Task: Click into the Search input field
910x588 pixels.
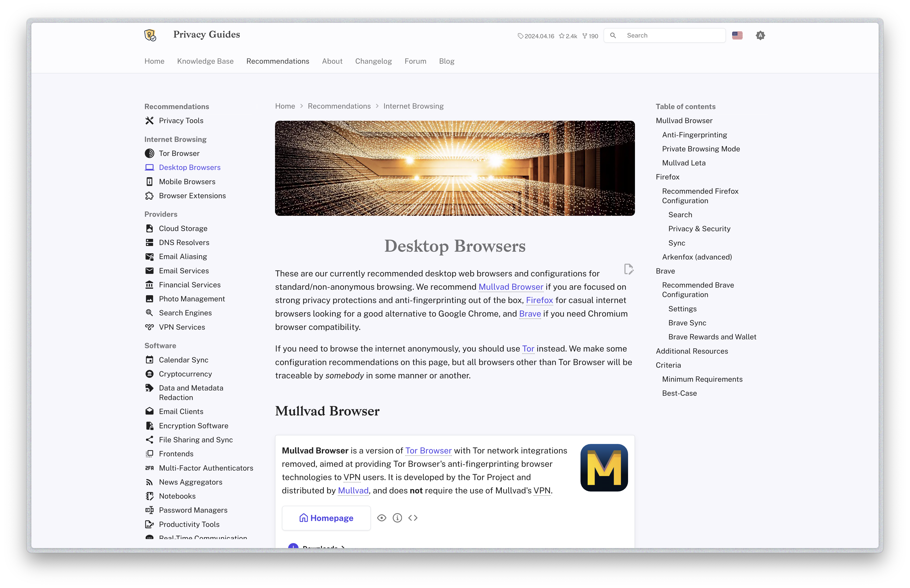Action: [x=664, y=35]
